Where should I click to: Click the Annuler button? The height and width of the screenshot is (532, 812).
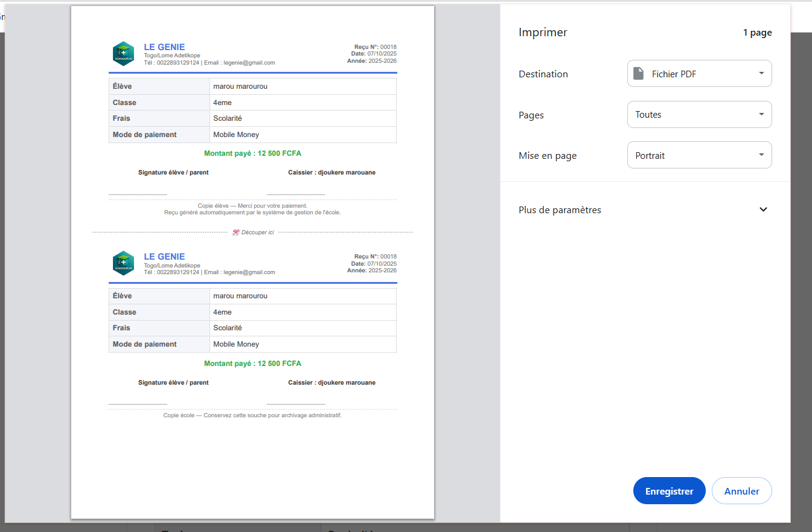(741, 490)
